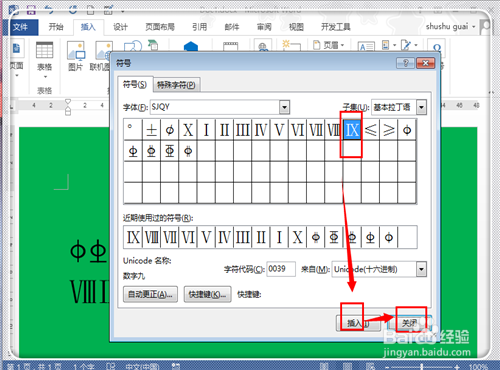
Task: Select Roman numeral III in the symbol grid
Action: click(243, 130)
